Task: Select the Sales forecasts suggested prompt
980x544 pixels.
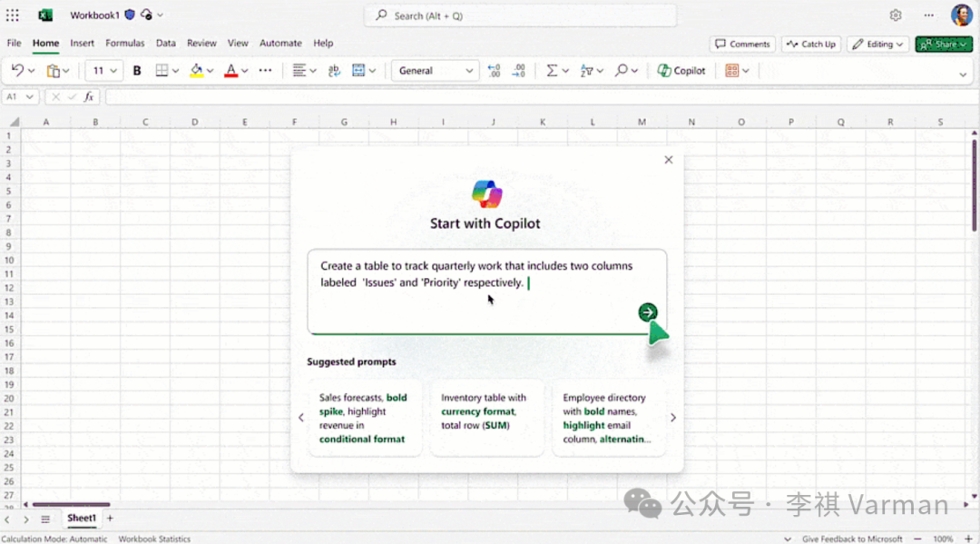Action: [x=365, y=418]
